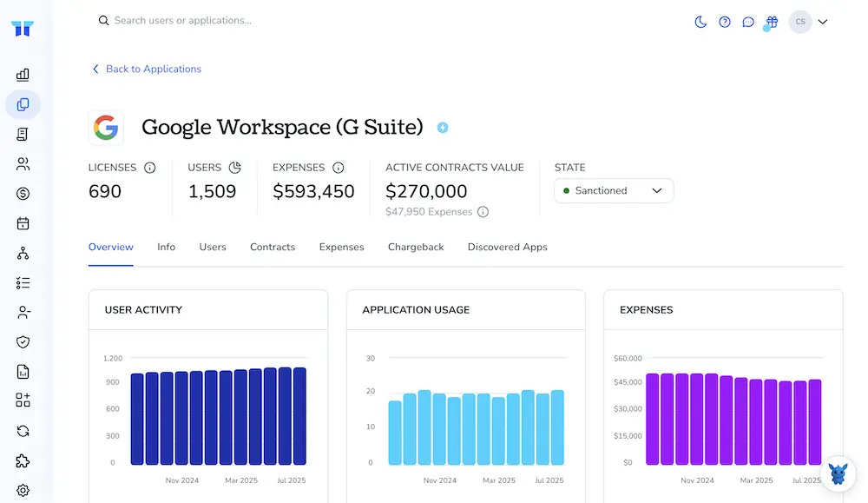Image resolution: width=868 pixels, height=503 pixels.
Task: Open the gift what's-new icon
Action: (771, 23)
